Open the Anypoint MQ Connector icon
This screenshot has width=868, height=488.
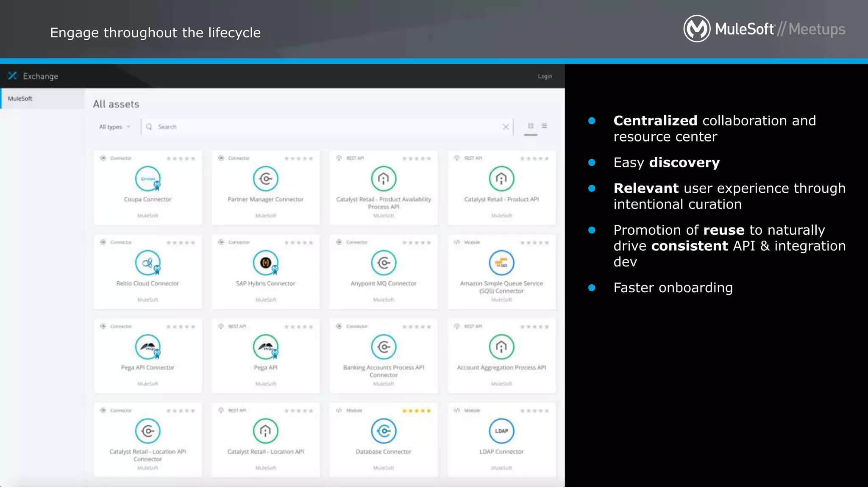[384, 263]
